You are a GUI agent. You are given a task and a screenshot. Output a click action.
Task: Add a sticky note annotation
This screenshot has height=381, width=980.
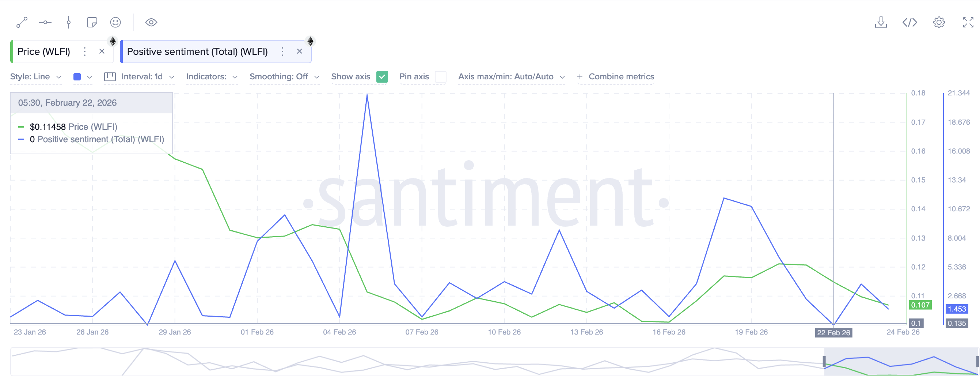click(x=92, y=22)
